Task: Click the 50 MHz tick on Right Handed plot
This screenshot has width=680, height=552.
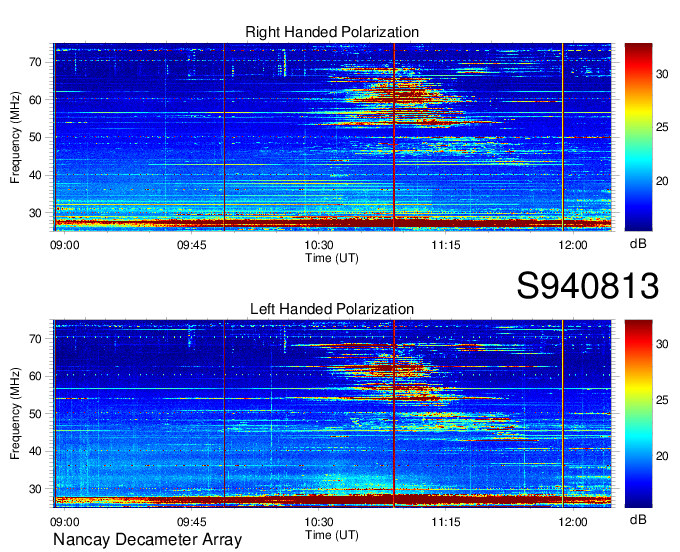Action: [35, 138]
